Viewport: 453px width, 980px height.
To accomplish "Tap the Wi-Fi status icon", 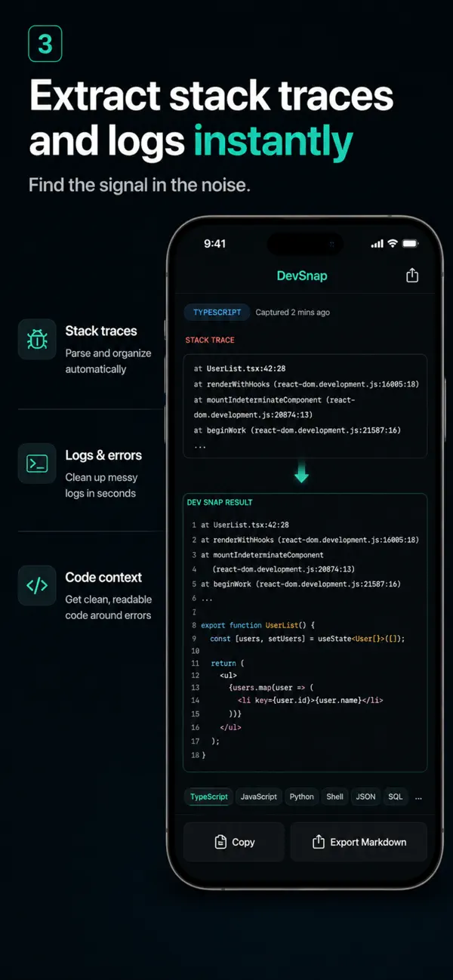I will pos(393,243).
